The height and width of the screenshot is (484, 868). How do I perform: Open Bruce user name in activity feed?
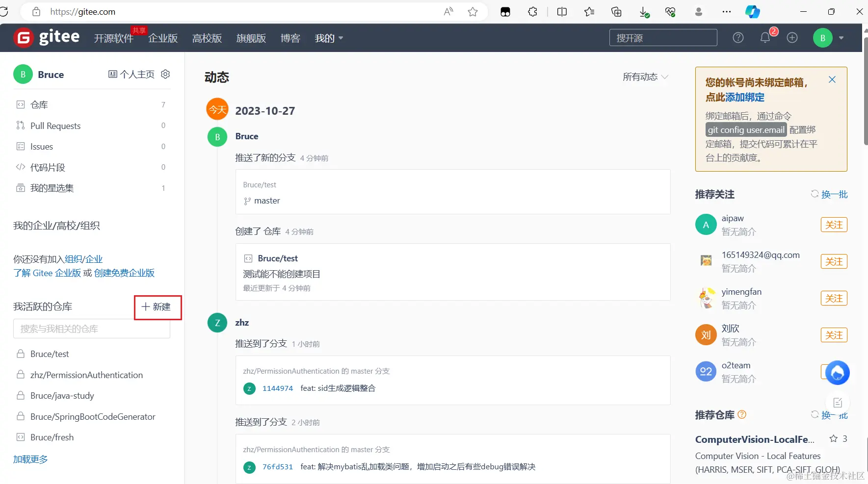247,136
